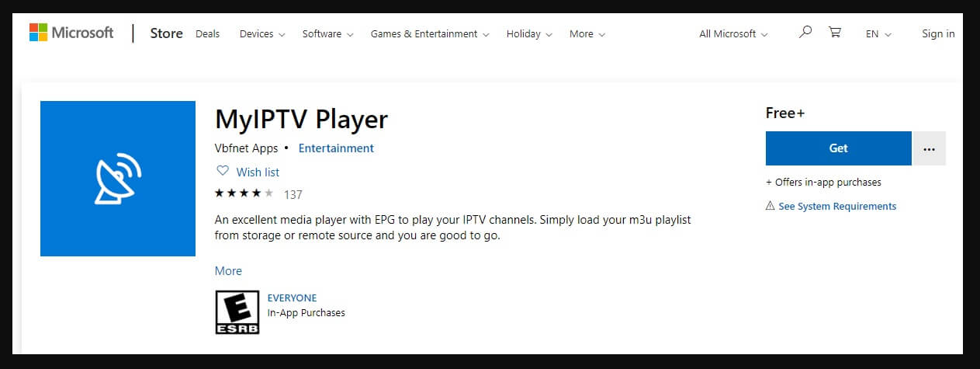Click the Wish list heart icon
This screenshot has width=980, height=369.
click(223, 172)
